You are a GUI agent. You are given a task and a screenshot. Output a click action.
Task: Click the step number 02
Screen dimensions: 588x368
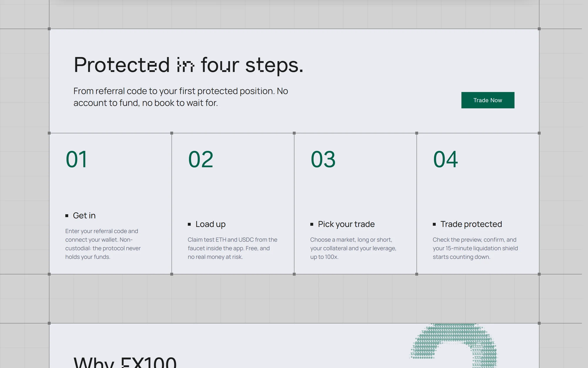pyautogui.click(x=201, y=159)
